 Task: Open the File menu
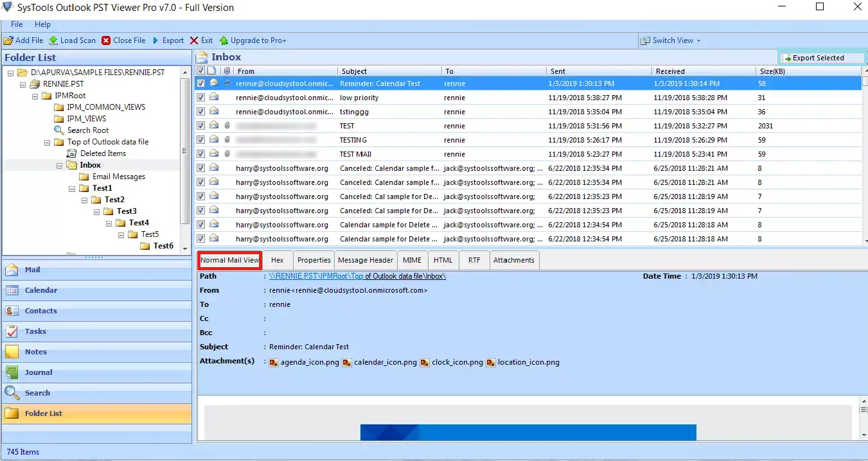(x=17, y=24)
